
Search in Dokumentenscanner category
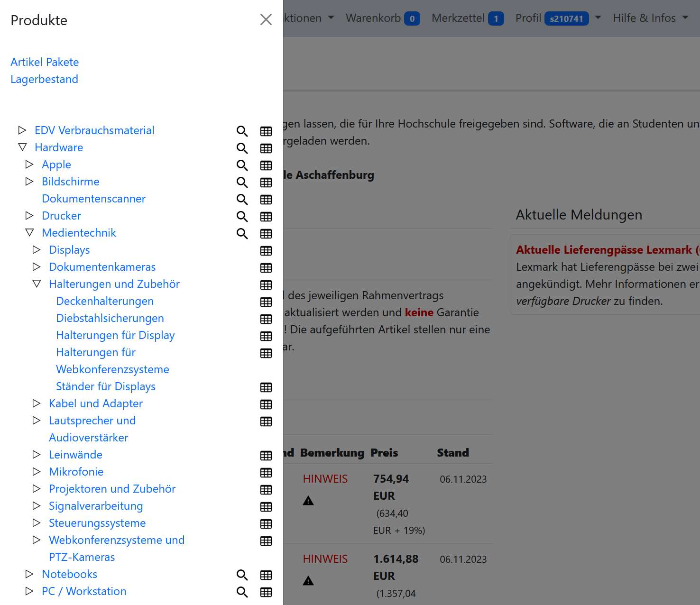click(242, 200)
